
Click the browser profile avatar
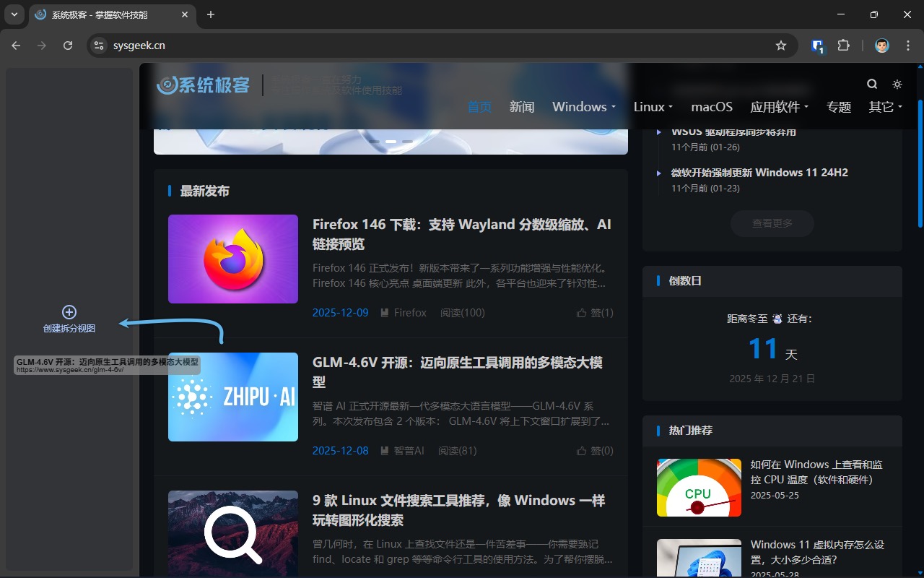click(881, 45)
